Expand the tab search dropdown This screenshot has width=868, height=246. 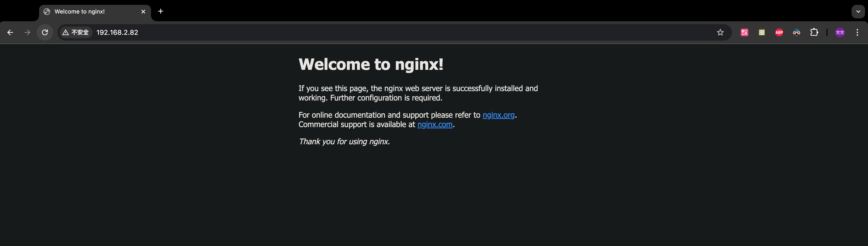pos(858,11)
